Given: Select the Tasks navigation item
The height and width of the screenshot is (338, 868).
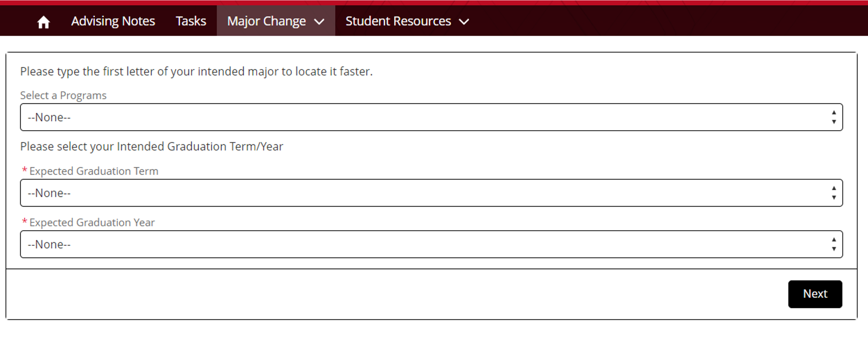Looking at the screenshot, I should tap(190, 21).
